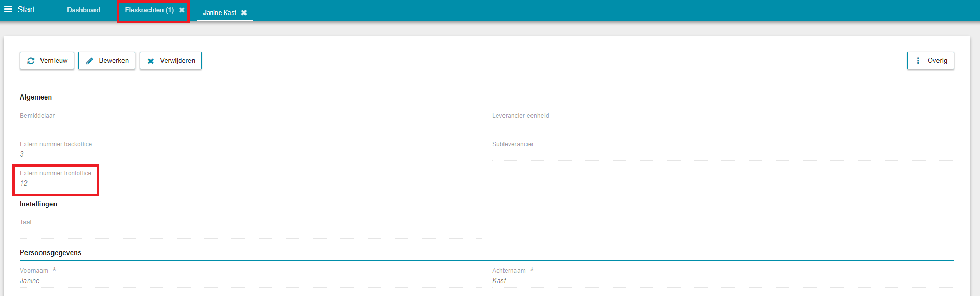Click the Extern nummer frontoffice label
Screen dimensions: 980x296
(56, 173)
